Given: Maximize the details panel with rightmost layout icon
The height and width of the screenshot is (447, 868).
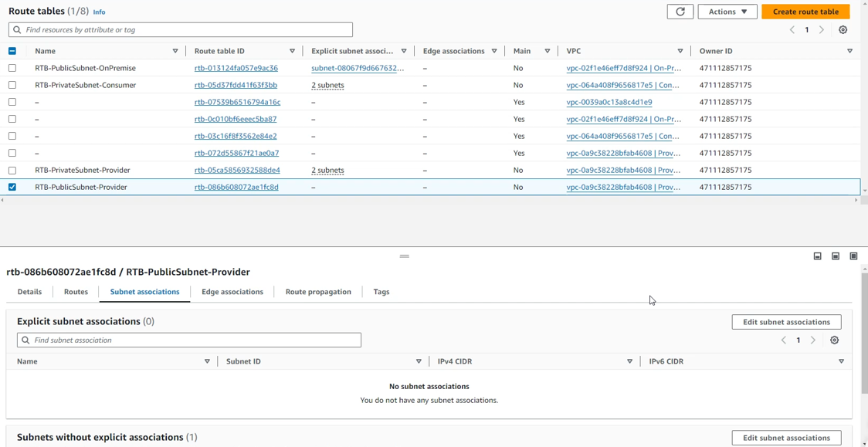Looking at the screenshot, I should pos(853,256).
